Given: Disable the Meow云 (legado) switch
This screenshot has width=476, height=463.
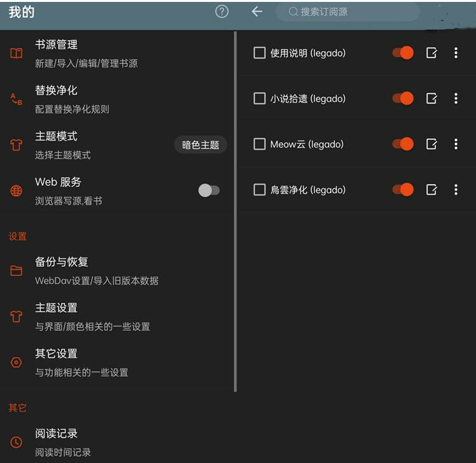Looking at the screenshot, I should [403, 144].
